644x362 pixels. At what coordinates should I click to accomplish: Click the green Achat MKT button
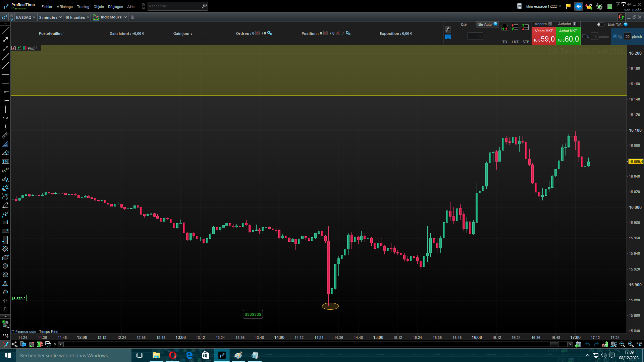click(568, 36)
